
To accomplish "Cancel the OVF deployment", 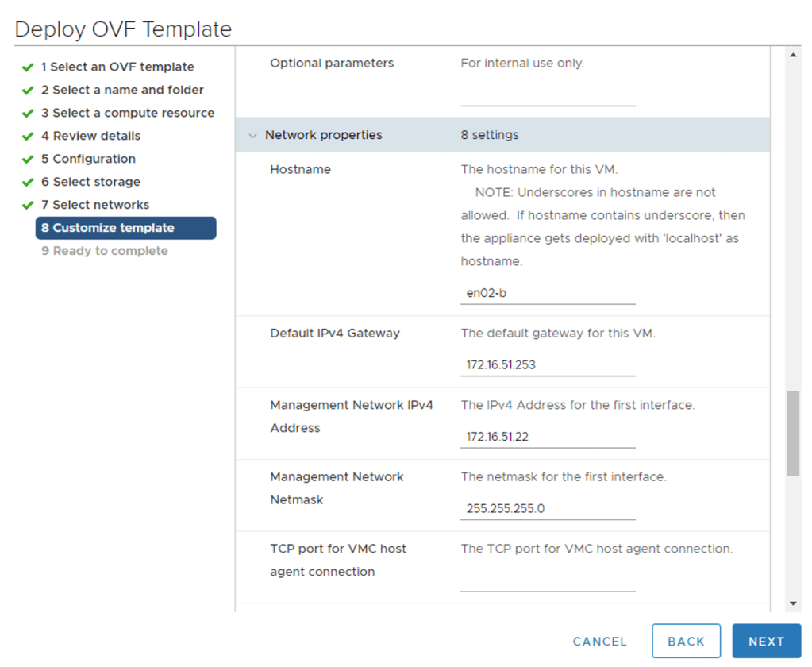I will 598,641.
